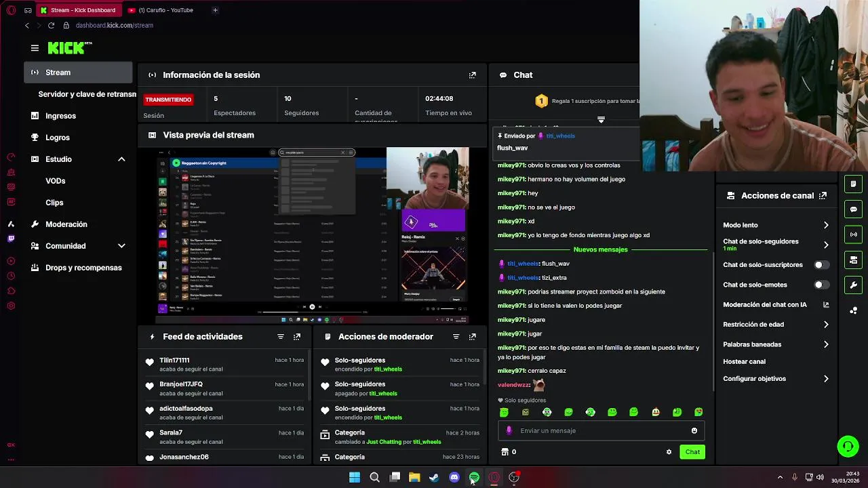868x488 pixels.
Task: Pop out Acciones de canal panel
Action: (x=823, y=196)
